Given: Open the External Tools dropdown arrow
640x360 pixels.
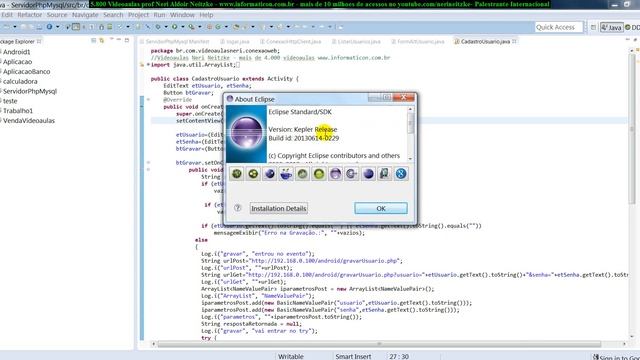Looking at the screenshot, I should (x=200, y=27).
